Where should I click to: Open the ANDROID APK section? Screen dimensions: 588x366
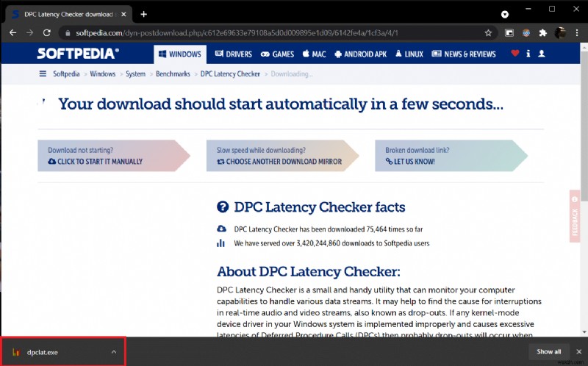361,54
